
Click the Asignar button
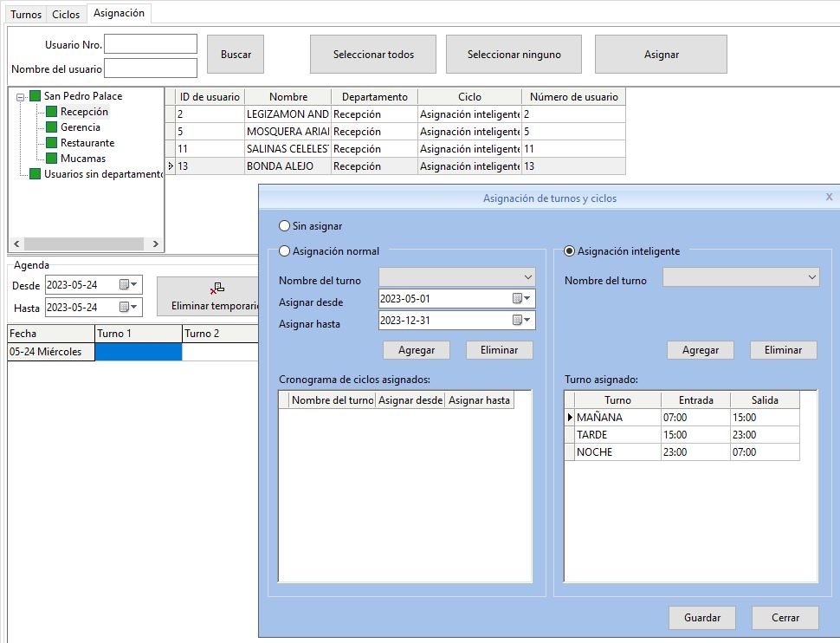[661, 55]
